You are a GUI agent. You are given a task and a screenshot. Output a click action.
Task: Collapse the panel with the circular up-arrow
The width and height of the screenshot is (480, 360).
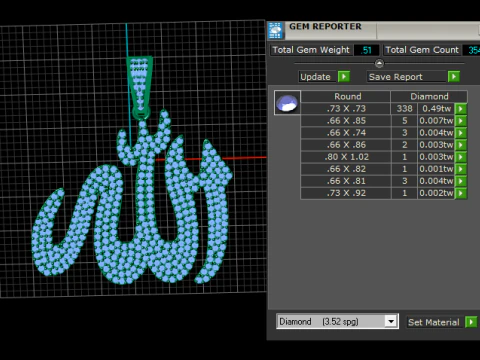(379, 63)
